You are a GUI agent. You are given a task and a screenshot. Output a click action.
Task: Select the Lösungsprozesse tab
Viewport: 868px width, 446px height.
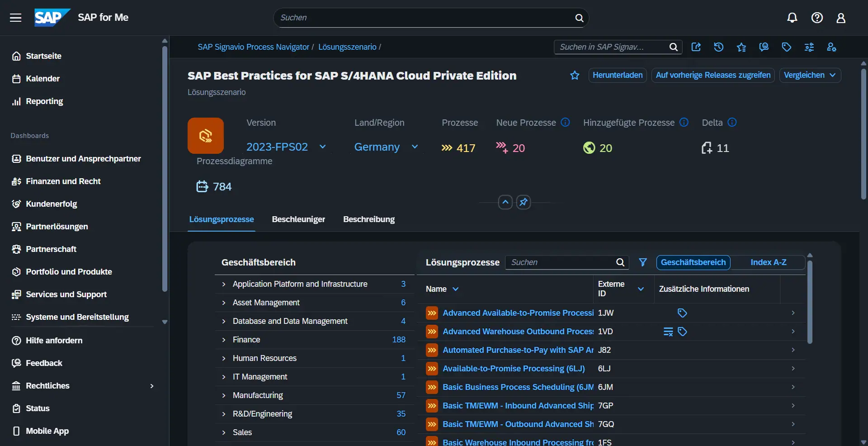(x=222, y=219)
